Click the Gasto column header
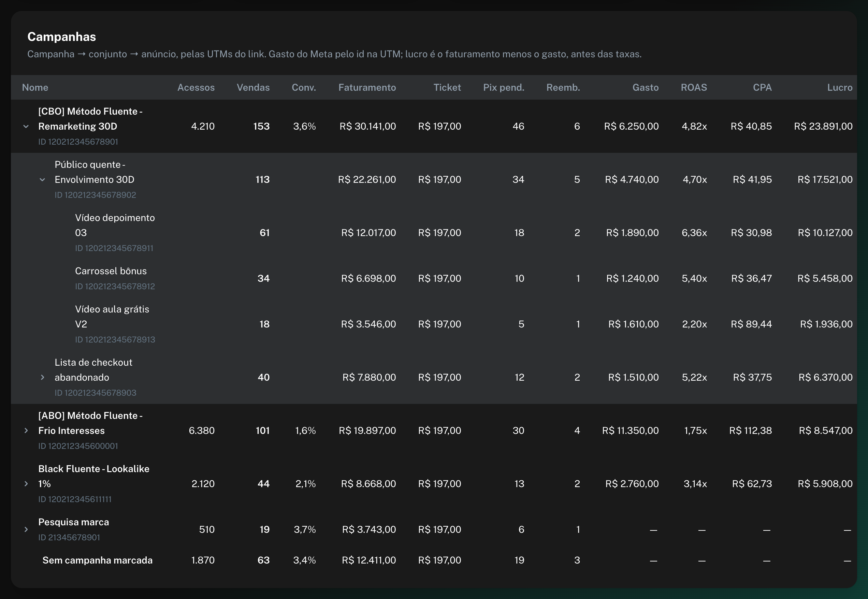 (x=645, y=87)
